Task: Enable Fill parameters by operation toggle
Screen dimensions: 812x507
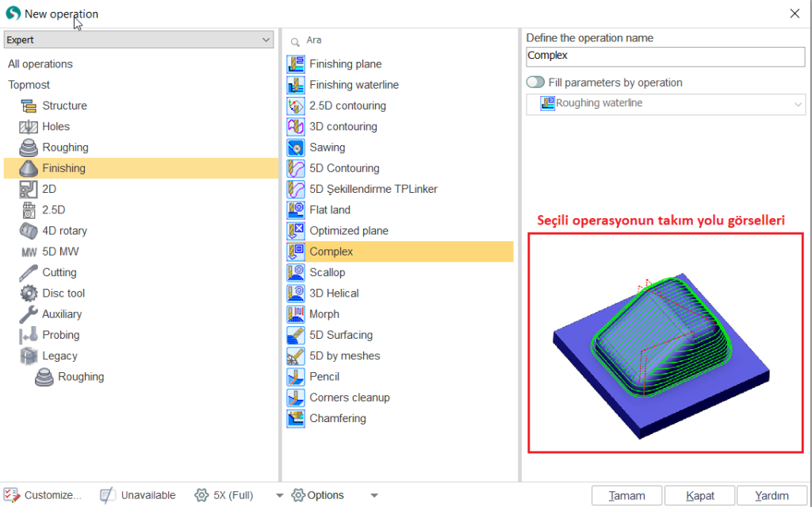Action: click(535, 83)
